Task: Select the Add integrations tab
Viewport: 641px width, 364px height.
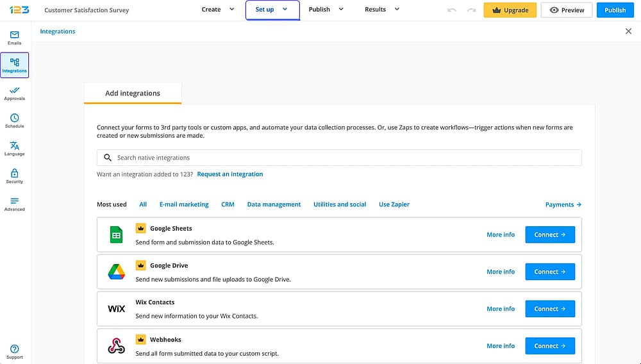Action: click(133, 93)
